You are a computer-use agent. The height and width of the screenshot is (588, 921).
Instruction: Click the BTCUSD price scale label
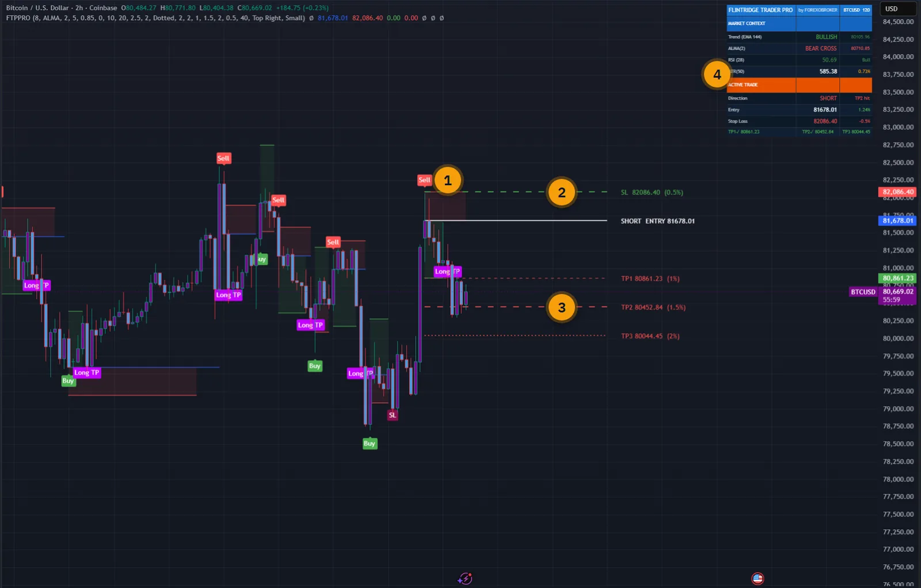click(x=863, y=292)
